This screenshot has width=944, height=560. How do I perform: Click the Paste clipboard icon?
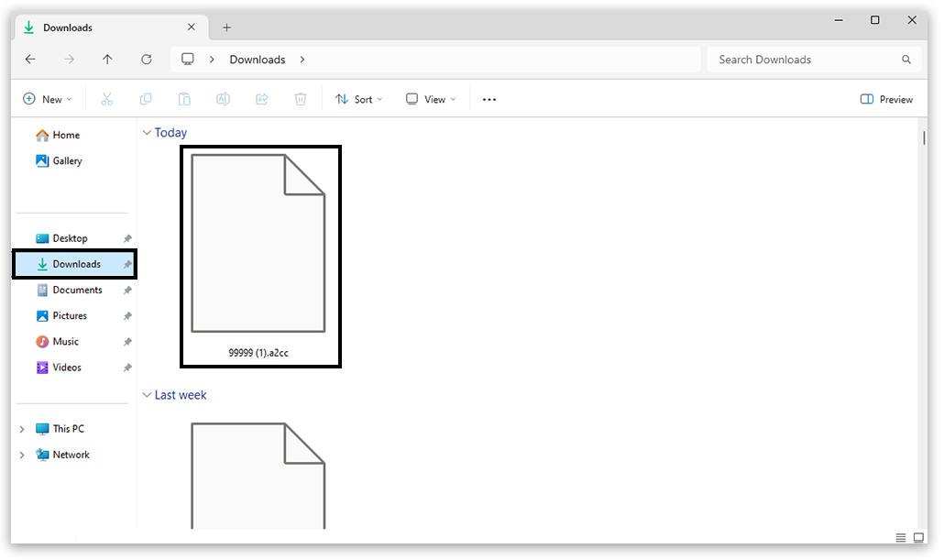(x=184, y=99)
